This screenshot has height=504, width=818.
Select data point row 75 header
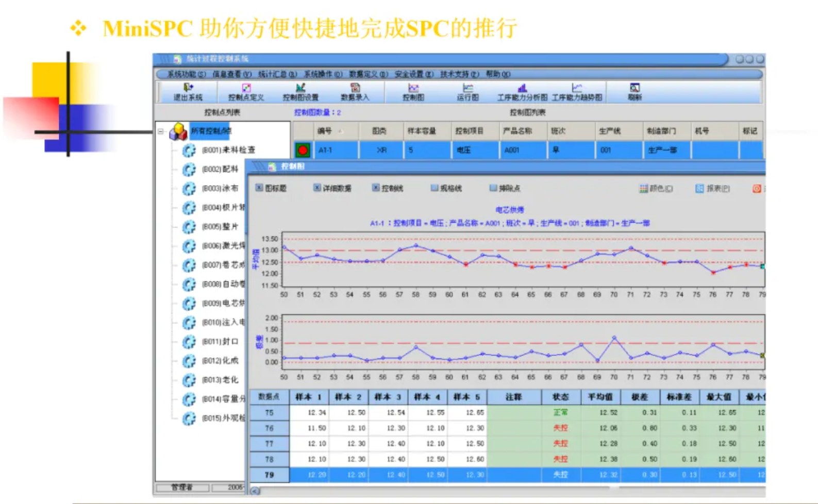click(270, 413)
